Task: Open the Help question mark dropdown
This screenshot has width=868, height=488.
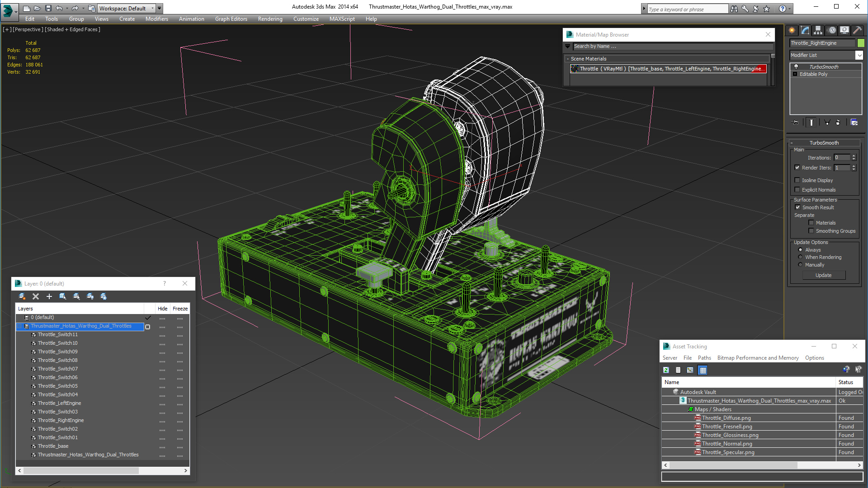Action: [x=790, y=9]
